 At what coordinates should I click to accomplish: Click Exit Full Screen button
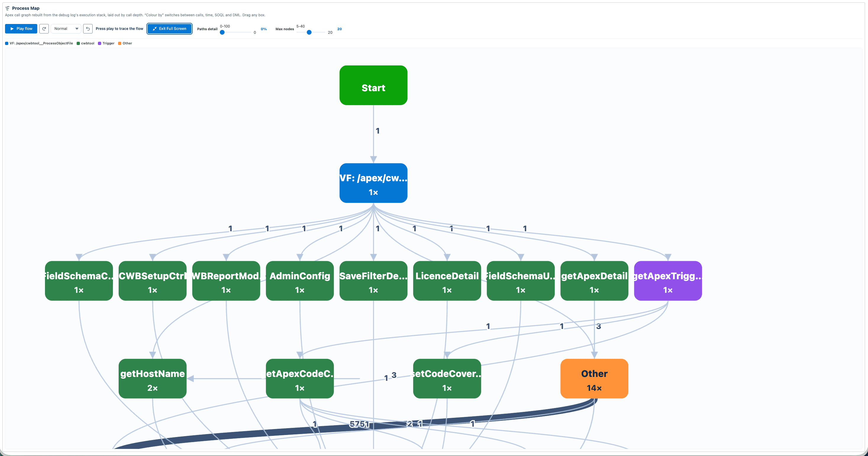tap(170, 29)
